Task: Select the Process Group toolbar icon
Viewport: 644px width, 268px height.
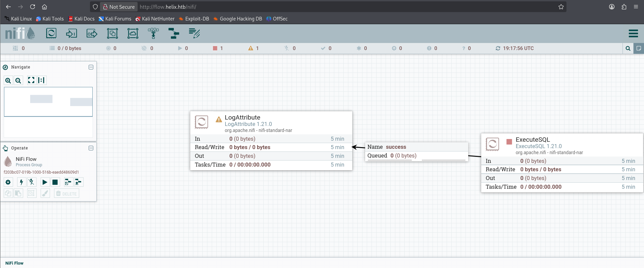Action: tap(112, 33)
